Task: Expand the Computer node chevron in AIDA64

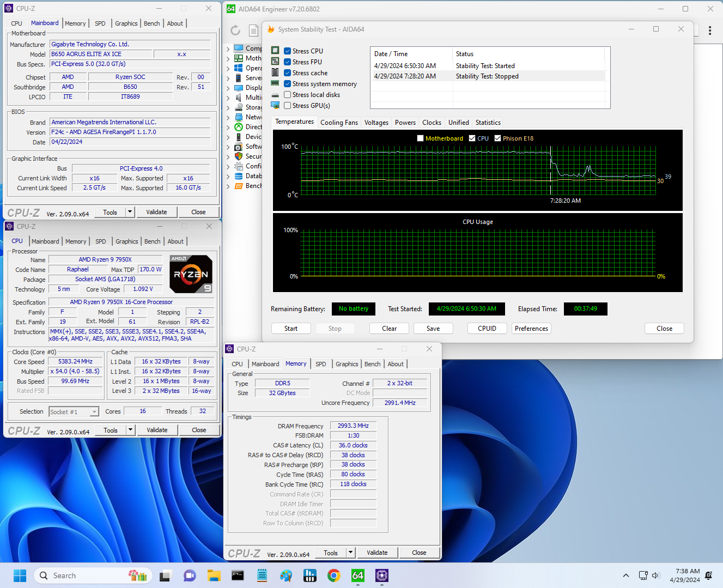Action: tap(228, 49)
